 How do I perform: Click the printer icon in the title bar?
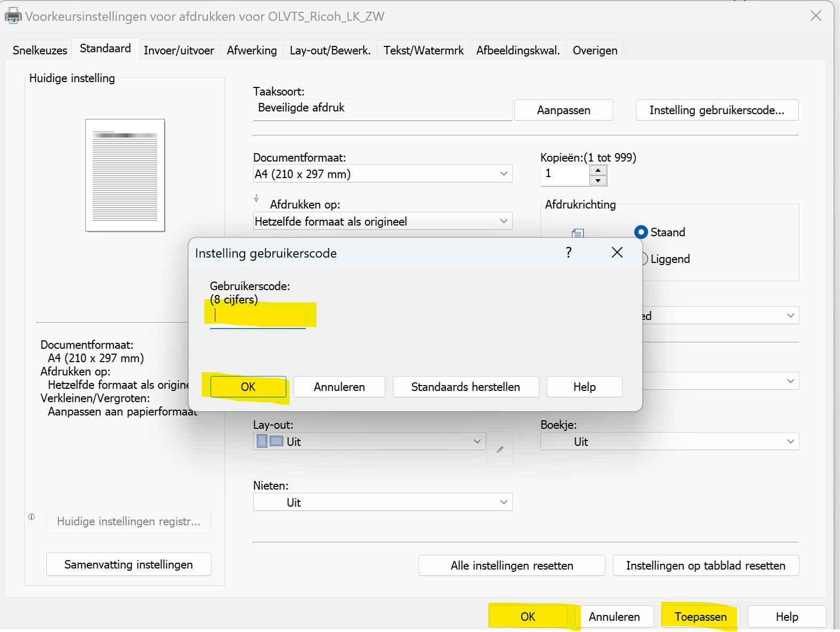click(13, 16)
